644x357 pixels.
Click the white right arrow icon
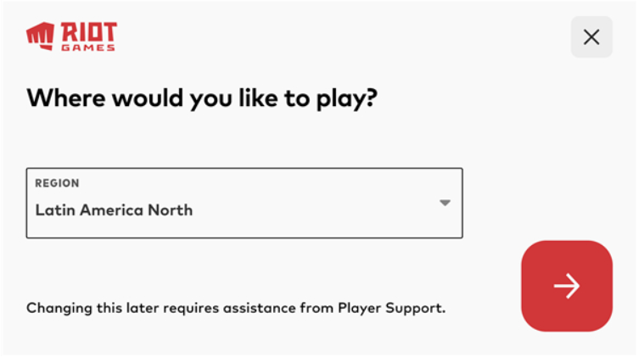tap(567, 286)
